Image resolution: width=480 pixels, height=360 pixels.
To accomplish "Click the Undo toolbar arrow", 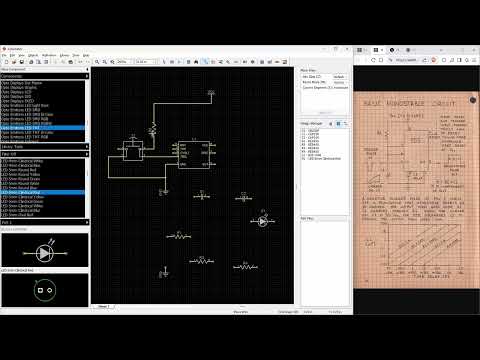I will pos(80,62).
